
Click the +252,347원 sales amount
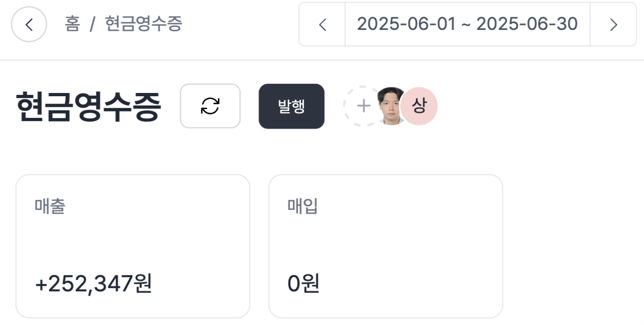(x=94, y=284)
